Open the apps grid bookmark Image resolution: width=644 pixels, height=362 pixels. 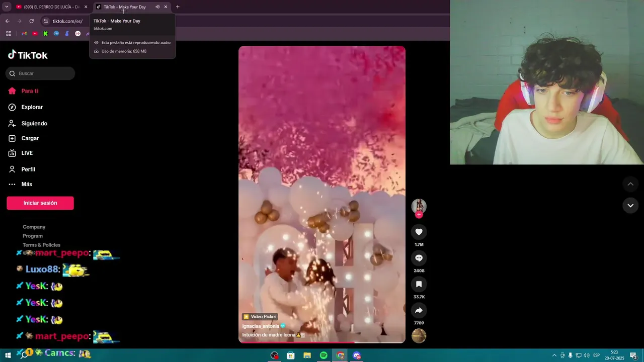[9, 34]
